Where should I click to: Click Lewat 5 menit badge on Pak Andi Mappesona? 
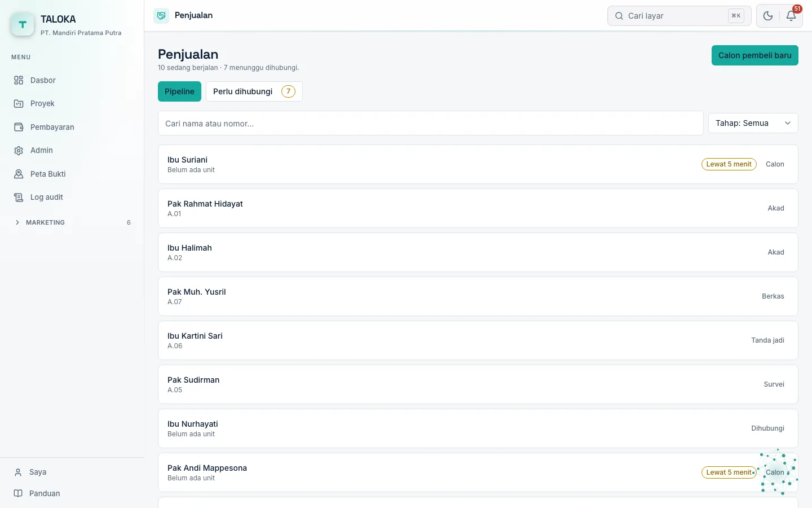[729, 472]
